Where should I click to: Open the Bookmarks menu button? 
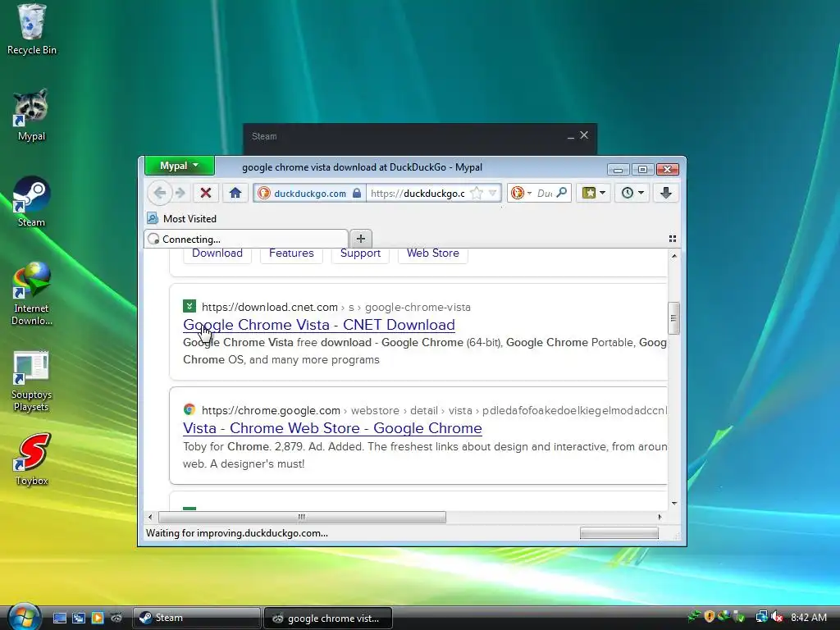pyautogui.click(x=594, y=193)
